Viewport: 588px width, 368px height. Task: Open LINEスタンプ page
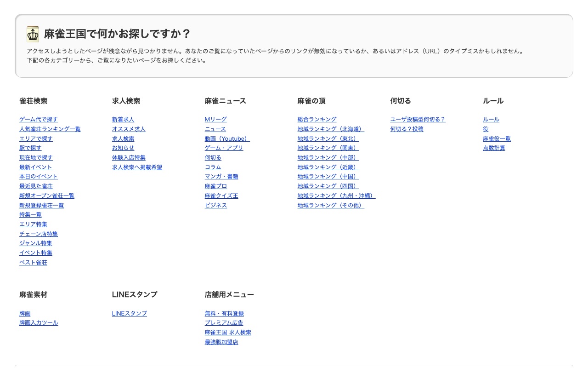(130, 313)
